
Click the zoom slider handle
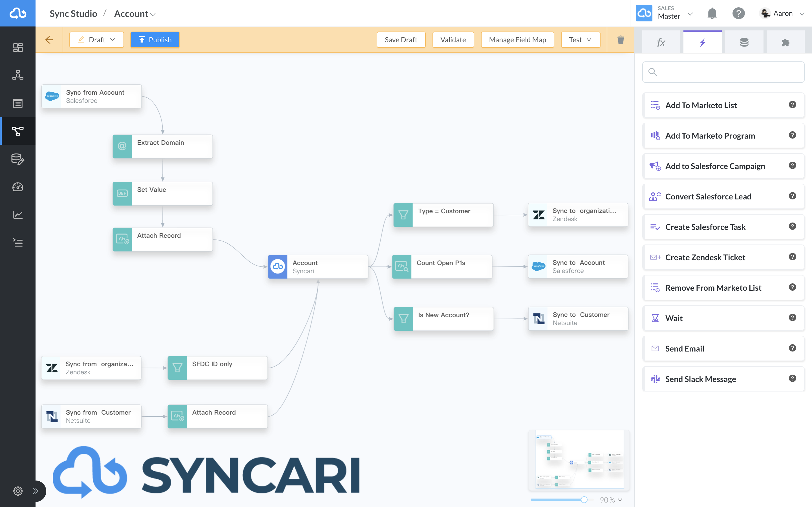[584, 500]
